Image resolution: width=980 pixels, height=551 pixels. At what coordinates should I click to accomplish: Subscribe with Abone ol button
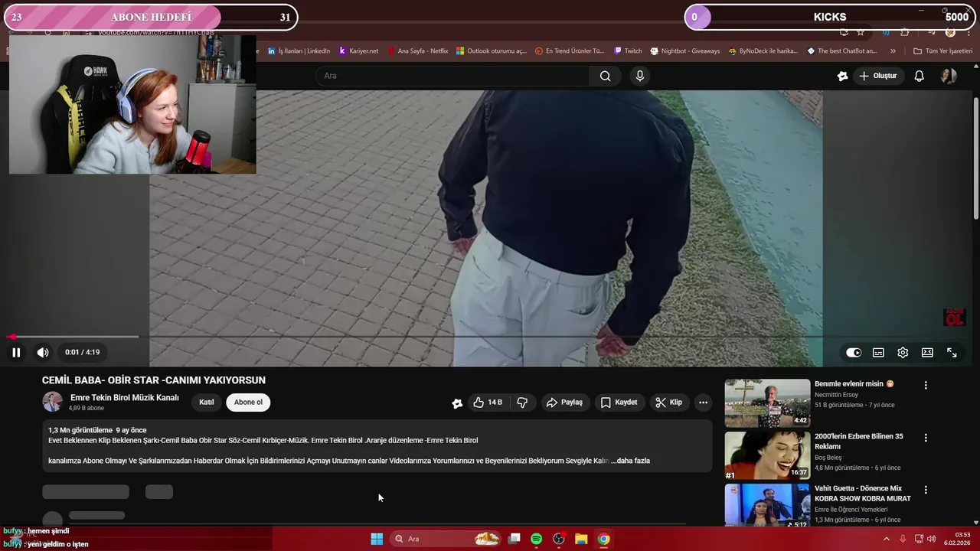coord(248,403)
